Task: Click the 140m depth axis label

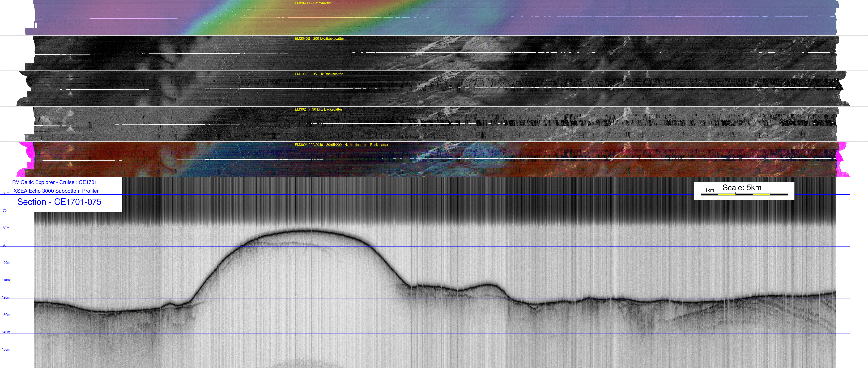Action: pyautogui.click(x=6, y=332)
